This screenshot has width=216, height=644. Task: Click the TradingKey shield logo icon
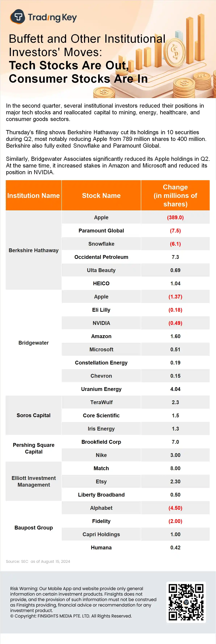(x=18, y=17)
